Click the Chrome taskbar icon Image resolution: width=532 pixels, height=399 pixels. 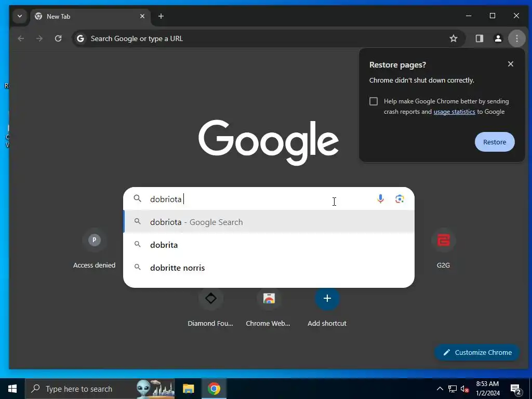pyautogui.click(x=214, y=389)
